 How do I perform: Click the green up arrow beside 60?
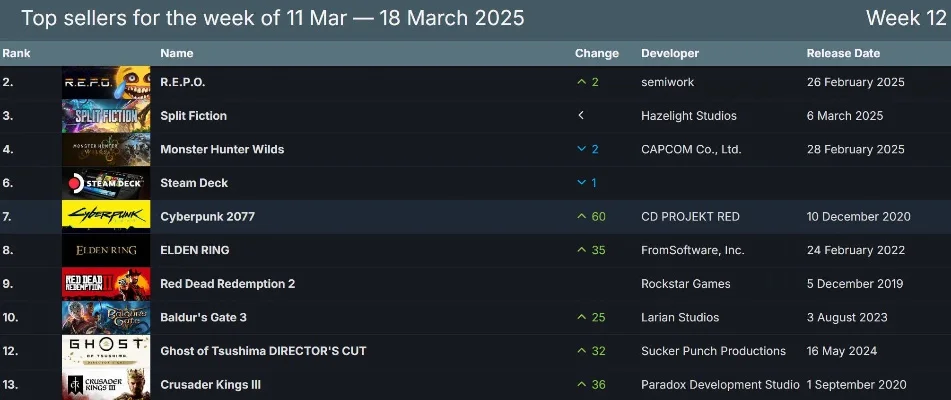coord(581,216)
